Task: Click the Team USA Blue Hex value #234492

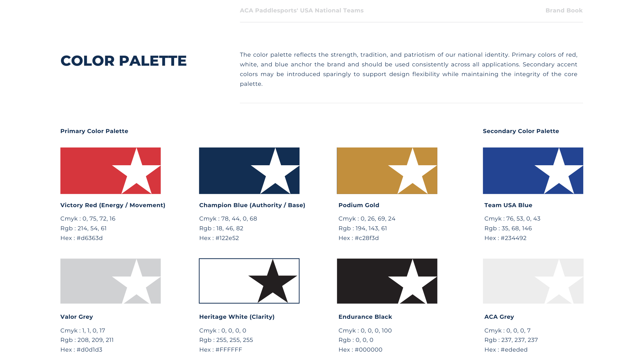Action: click(x=513, y=238)
